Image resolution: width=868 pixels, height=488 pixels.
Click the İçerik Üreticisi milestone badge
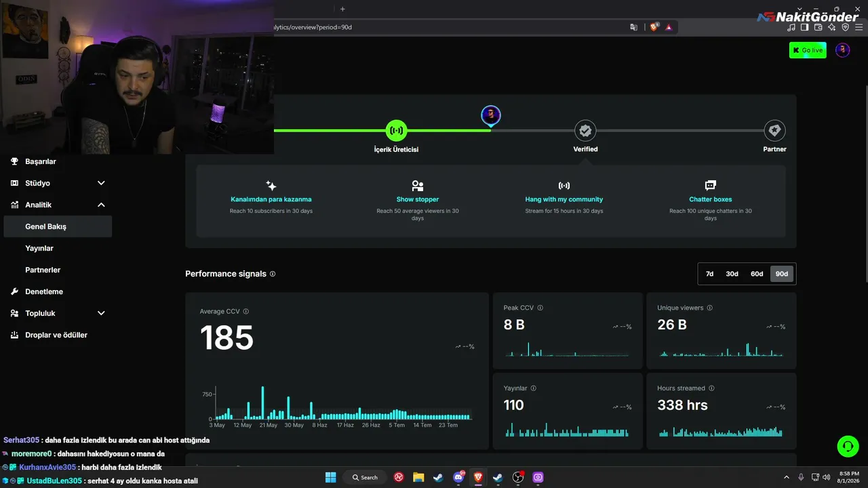(396, 130)
